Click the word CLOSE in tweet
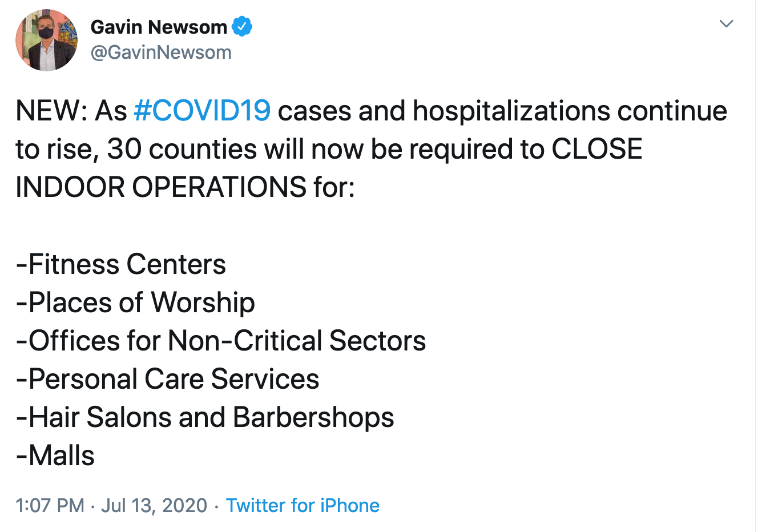The image size is (766, 532). point(597,149)
